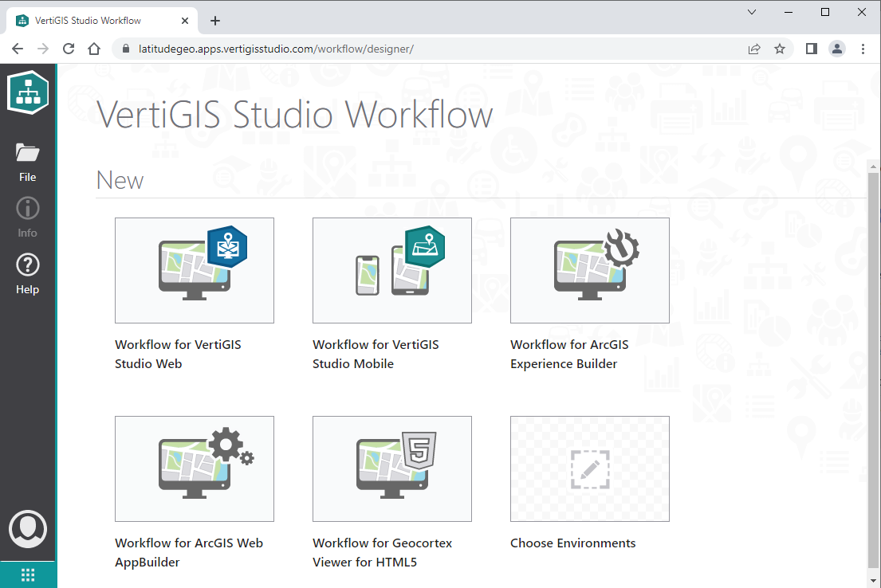The width and height of the screenshot is (881, 588).
Task: Bookmark the page using the star icon
Action: click(x=780, y=49)
